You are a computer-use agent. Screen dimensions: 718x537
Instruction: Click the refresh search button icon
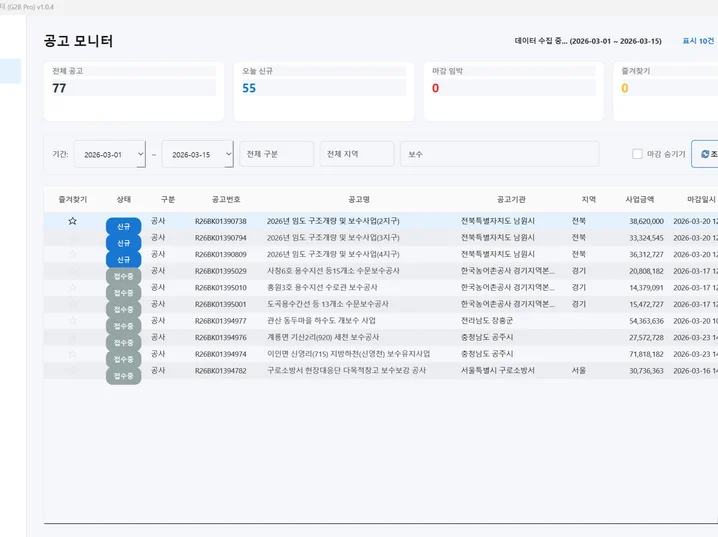click(704, 154)
